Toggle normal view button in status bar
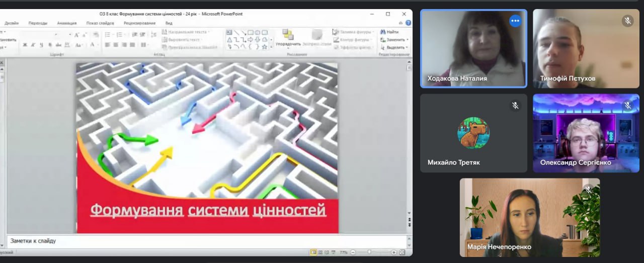This screenshot has width=644, height=263. (314, 252)
